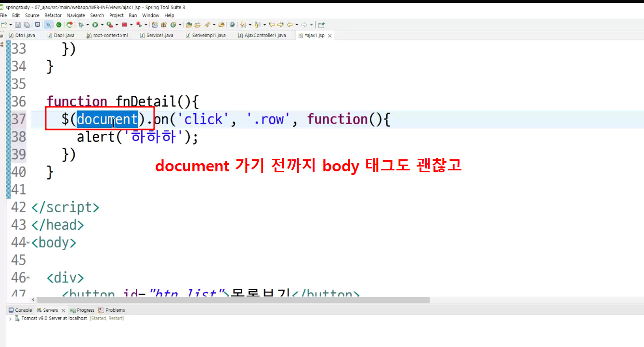The width and height of the screenshot is (644, 347).
Task: Open the Source menu
Action: (32, 15)
